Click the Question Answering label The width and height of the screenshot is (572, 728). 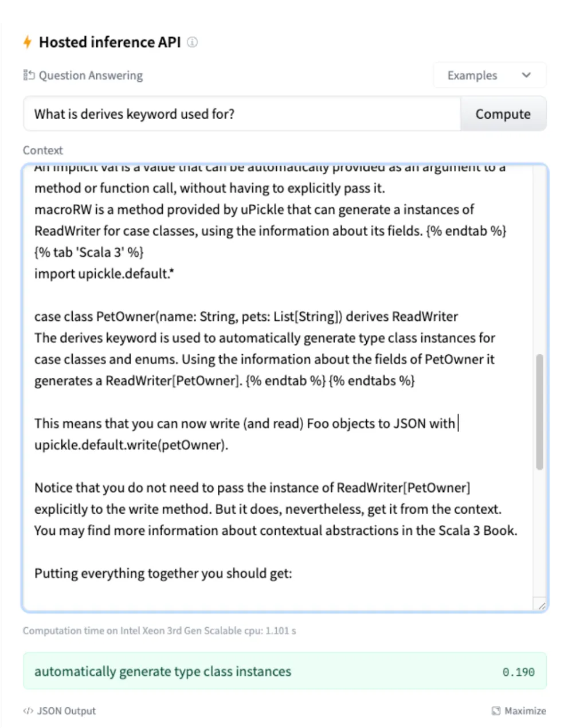(x=91, y=75)
